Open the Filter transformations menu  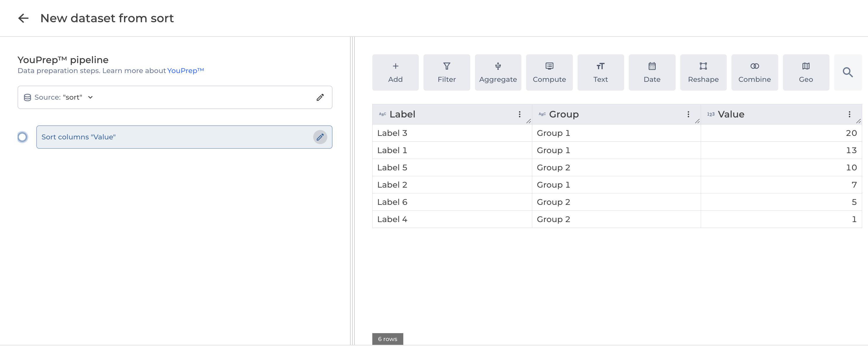447,72
